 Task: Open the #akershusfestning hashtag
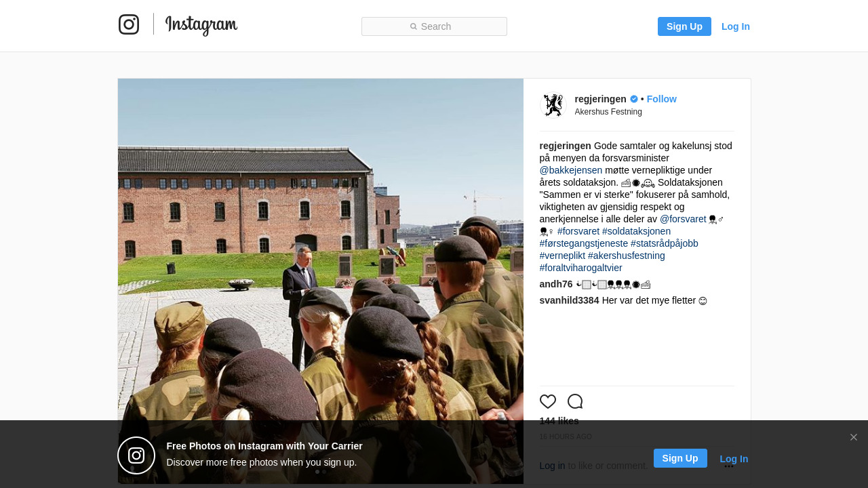(x=627, y=256)
